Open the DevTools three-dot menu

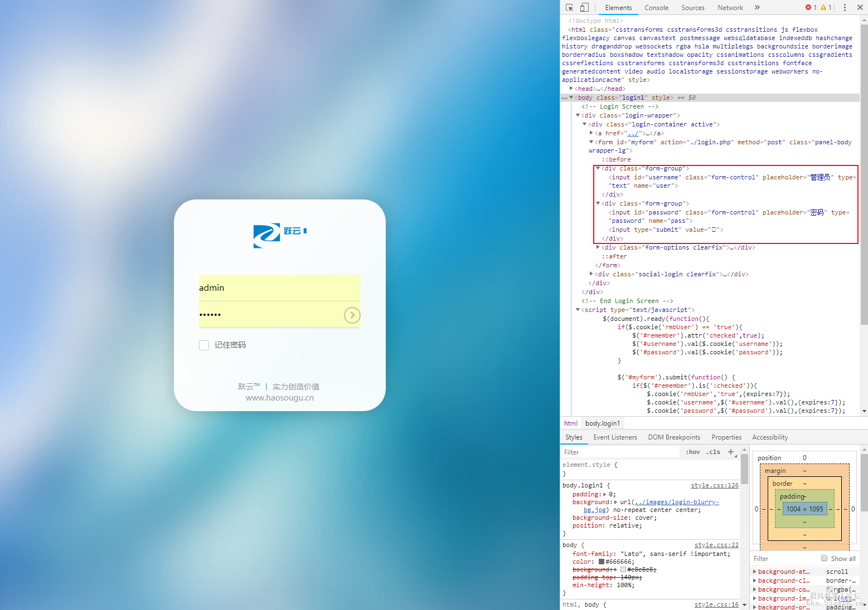845,8
